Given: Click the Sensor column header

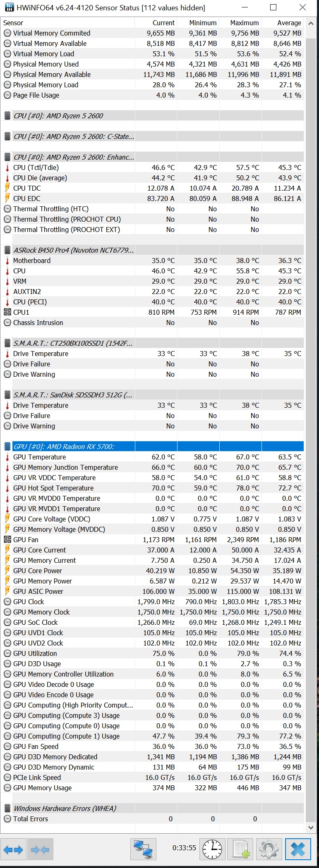Looking at the screenshot, I should [67, 23].
